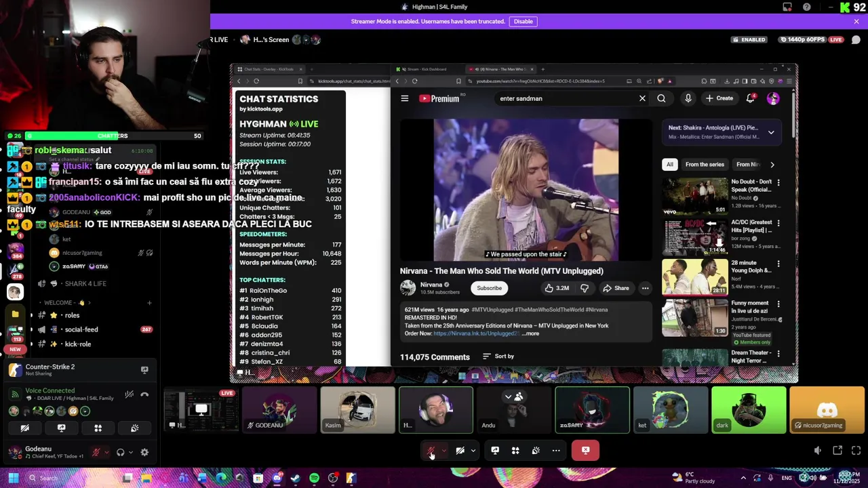Show more filter chips via right arrow
868x488 pixels.
coord(772,164)
